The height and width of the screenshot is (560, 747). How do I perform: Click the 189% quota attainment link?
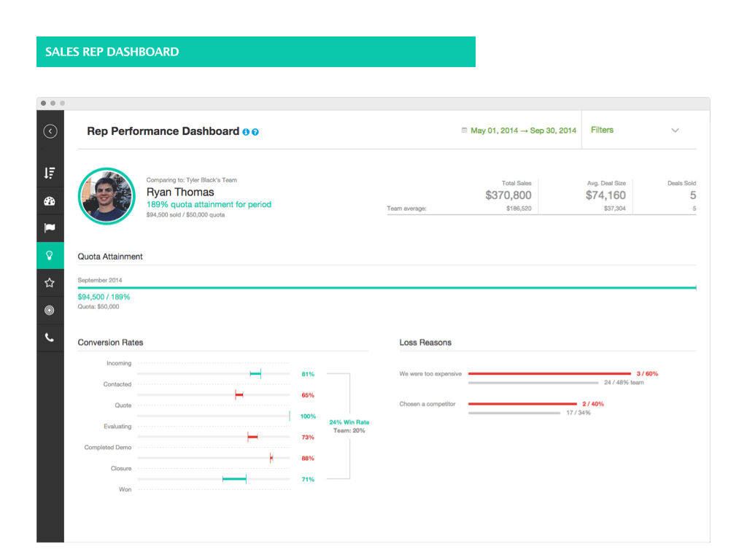point(209,204)
